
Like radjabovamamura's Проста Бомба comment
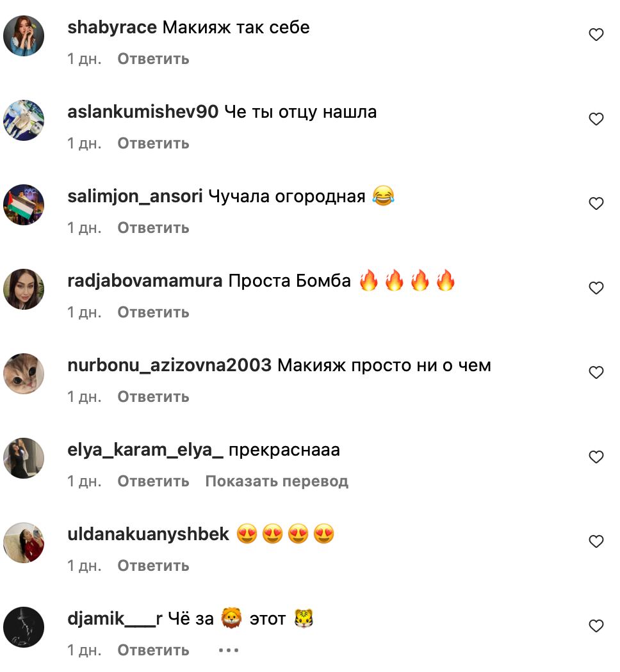tap(596, 287)
